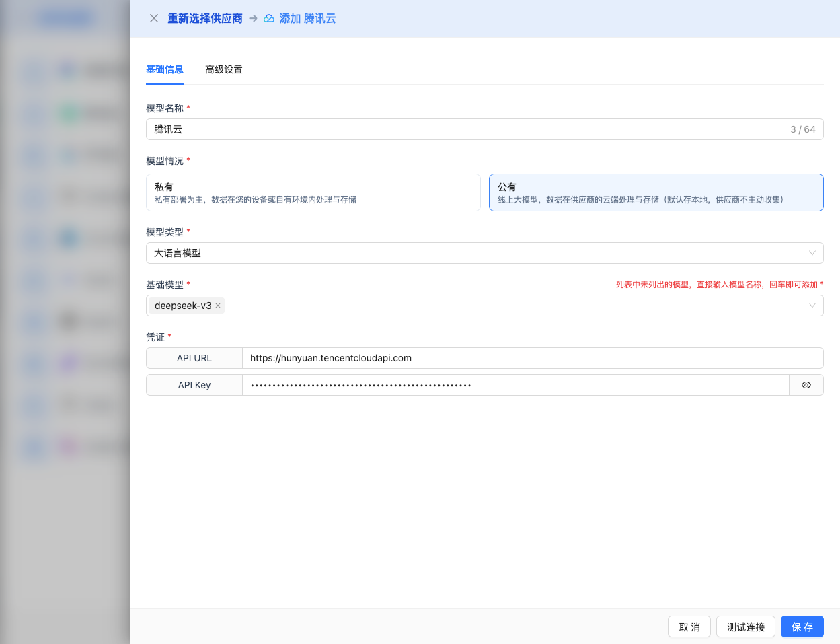Click the 模型名称 input field
The image size is (840, 644).
[464, 129]
